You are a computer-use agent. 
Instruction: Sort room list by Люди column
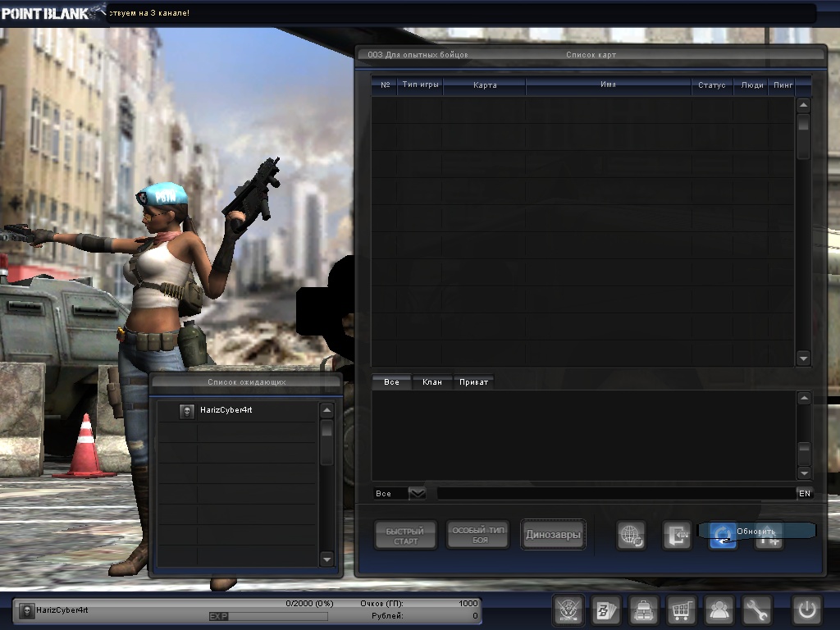(x=751, y=84)
